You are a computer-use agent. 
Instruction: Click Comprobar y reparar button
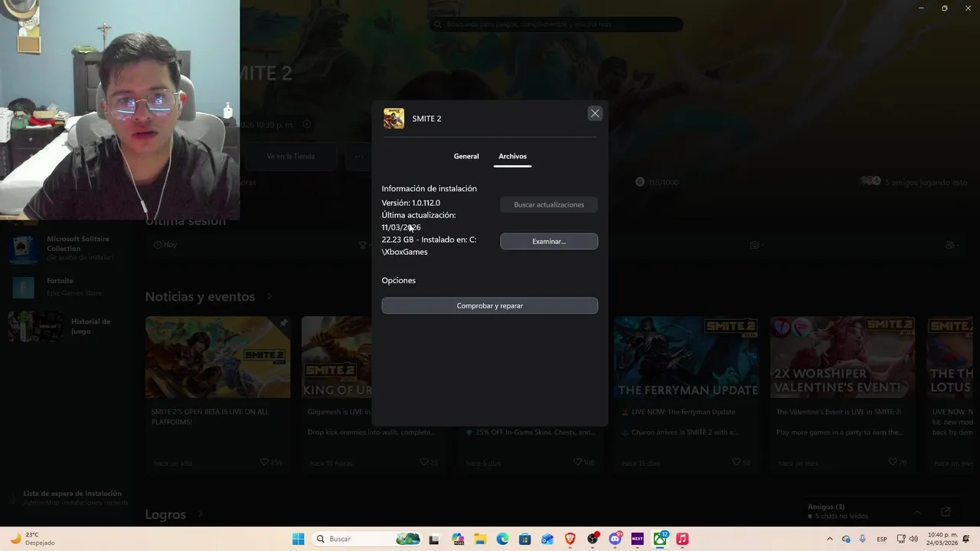coord(490,305)
